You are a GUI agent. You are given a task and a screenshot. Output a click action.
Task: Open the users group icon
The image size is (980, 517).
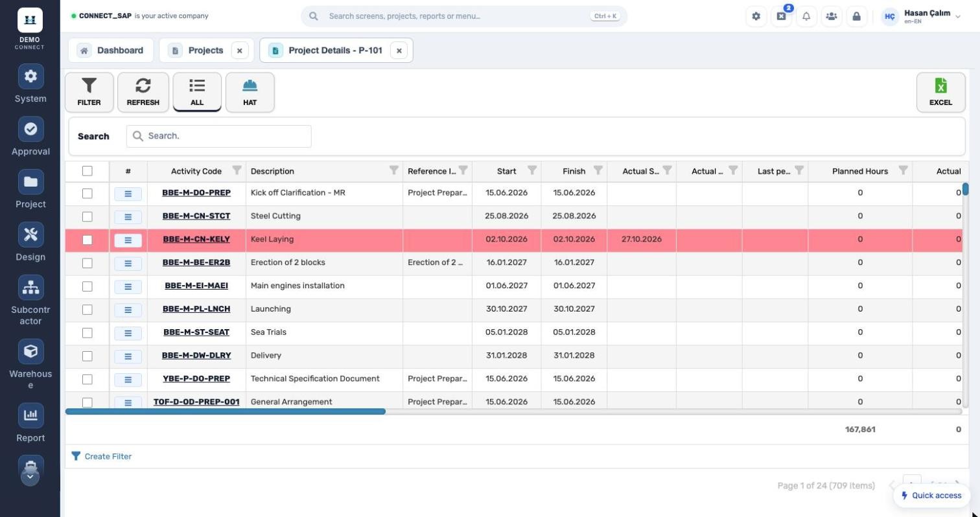coord(832,16)
